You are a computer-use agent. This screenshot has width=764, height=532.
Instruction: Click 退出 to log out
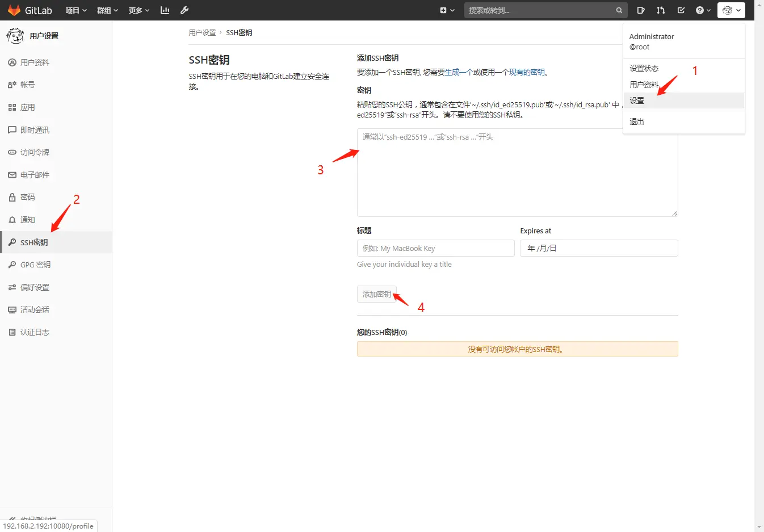tap(636, 121)
